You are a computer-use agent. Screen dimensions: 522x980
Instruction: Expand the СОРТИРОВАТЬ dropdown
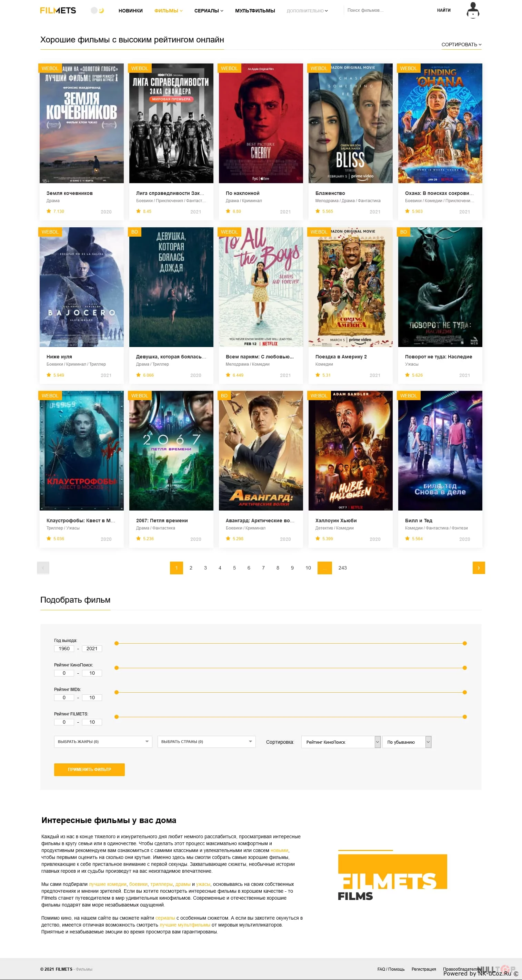pos(461,44)
